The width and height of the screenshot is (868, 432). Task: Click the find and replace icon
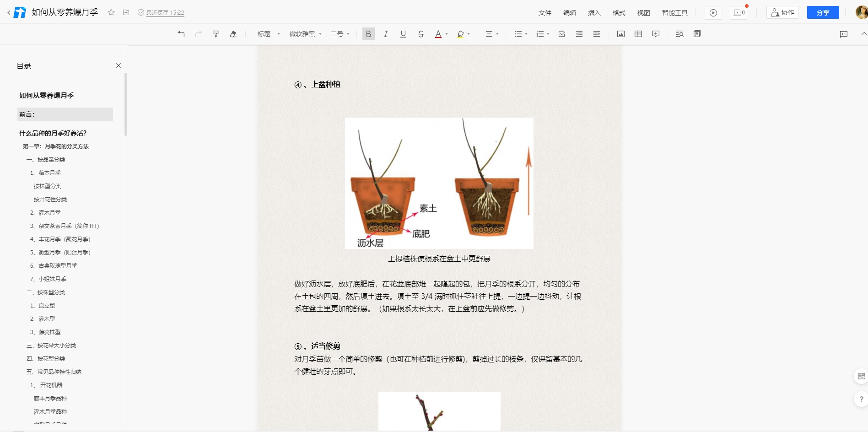(679, 34)
